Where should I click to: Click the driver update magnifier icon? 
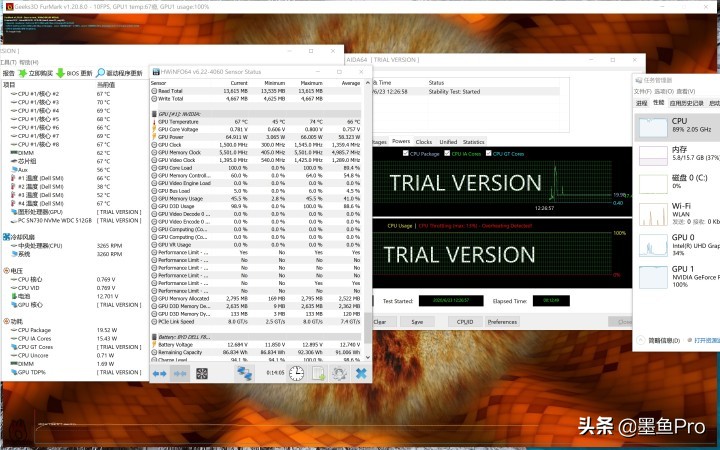101,73
